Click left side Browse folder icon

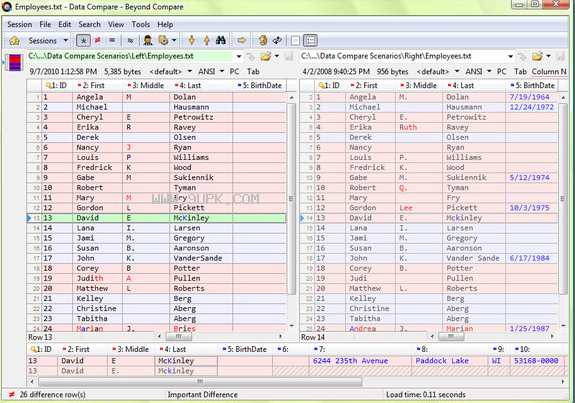tap(265, 56)
